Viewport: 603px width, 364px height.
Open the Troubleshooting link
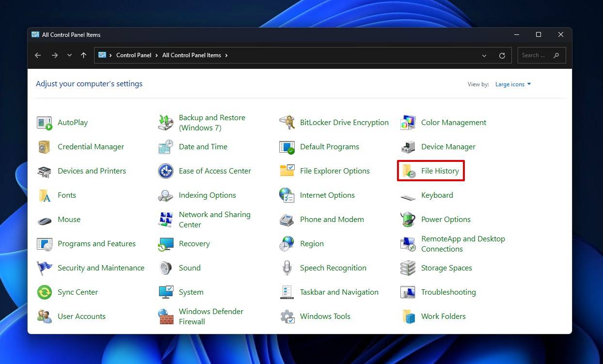(448, 292)
